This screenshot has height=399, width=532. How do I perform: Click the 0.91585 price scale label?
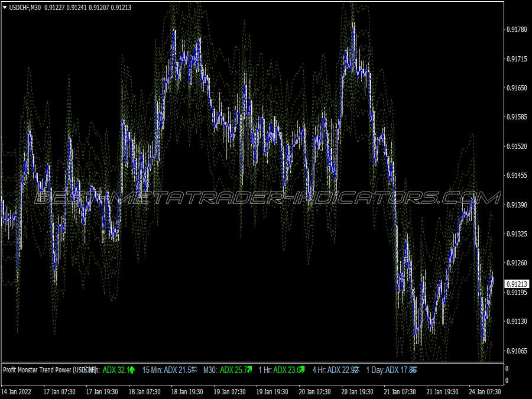[x=517, y=117]
